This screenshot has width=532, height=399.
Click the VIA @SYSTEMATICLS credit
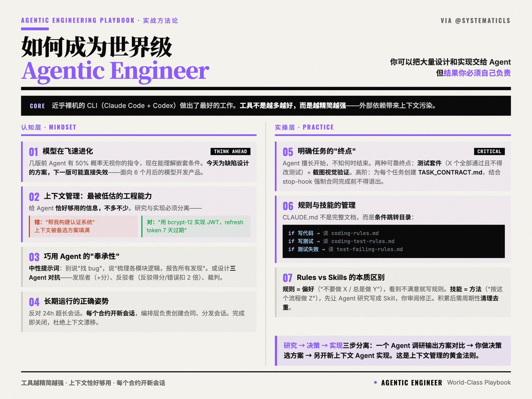click(475, 21)
